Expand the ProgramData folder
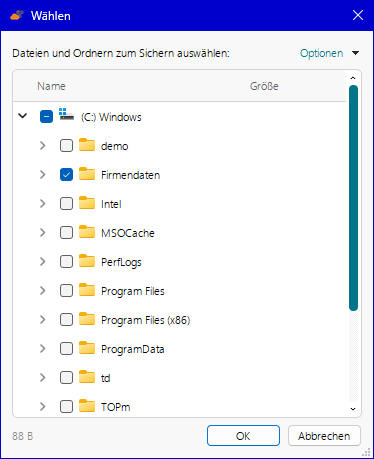This screenshot has height=459, width=374. pyautogui.click(x=42, y=349)
